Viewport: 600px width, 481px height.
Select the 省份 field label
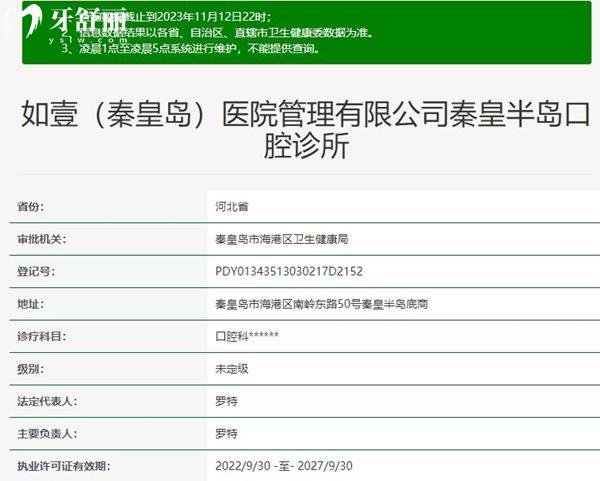tap(31, 207)
